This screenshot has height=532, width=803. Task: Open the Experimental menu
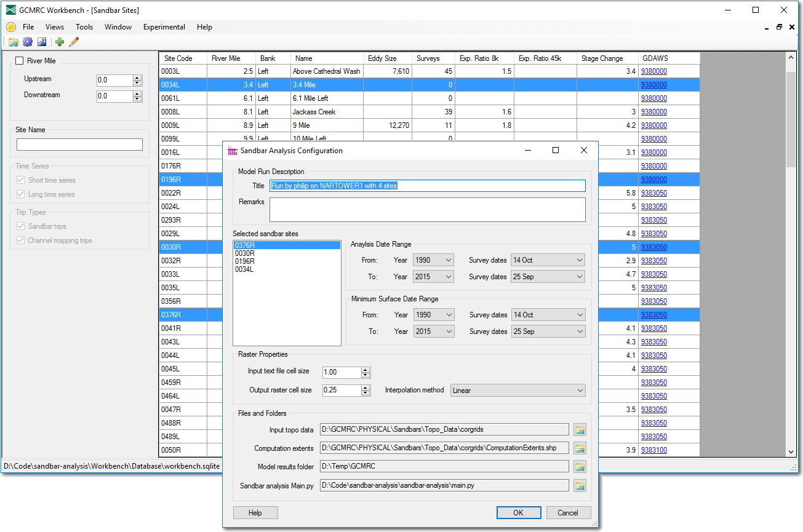pyautogui.click(x=164, y=27)
